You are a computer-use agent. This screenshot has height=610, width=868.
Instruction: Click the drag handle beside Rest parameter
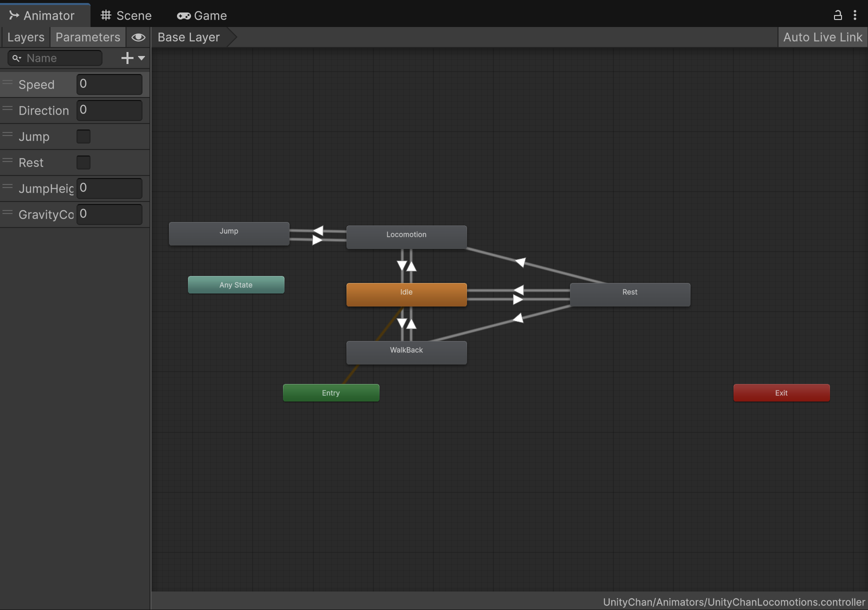point(7,160)
